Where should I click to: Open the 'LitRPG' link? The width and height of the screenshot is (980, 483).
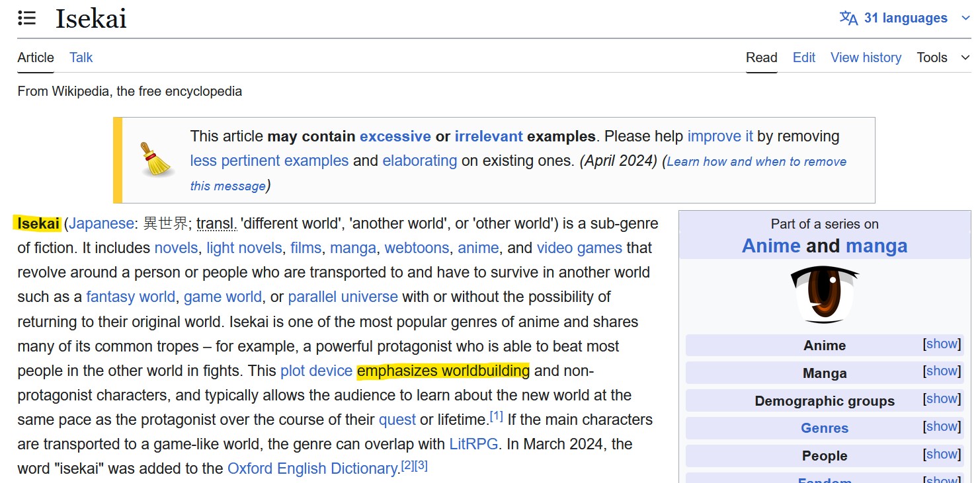point(473,444)
